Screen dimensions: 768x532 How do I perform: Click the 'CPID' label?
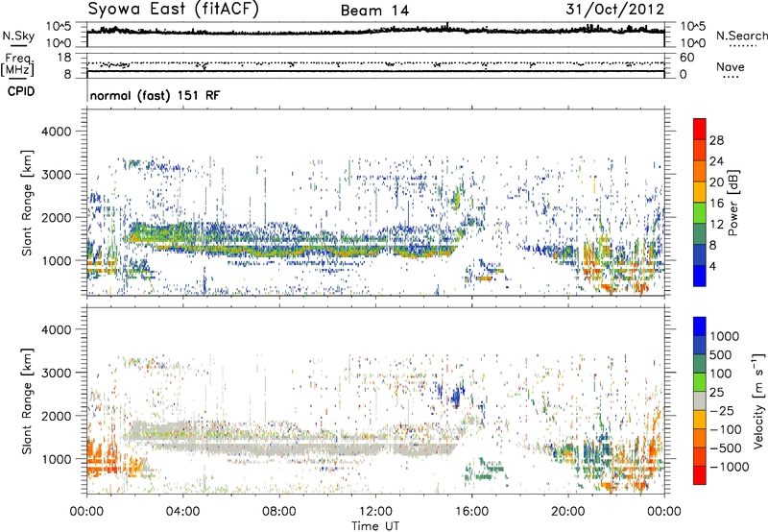[x=21, y=91]
